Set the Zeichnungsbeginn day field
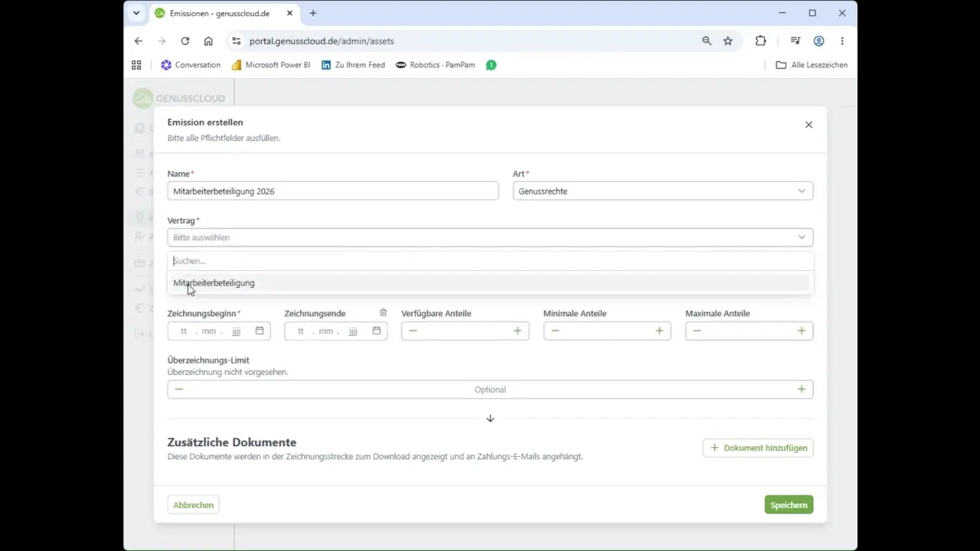The height and width of the screenshot is (551, 980). click(x=184, y=331)
